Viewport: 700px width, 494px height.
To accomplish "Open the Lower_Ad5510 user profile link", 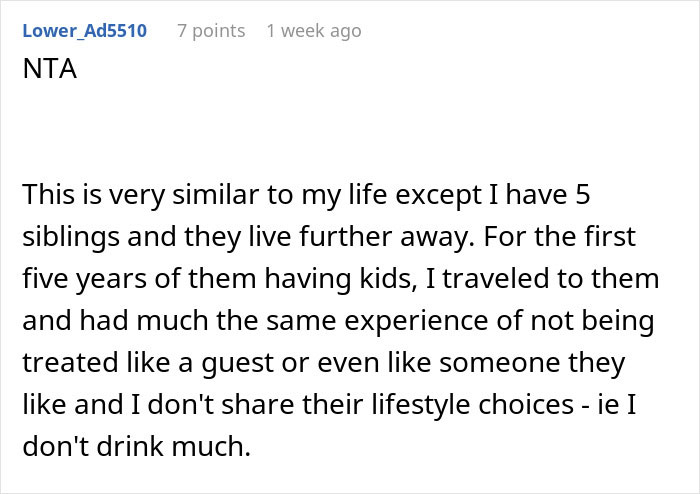I will (84, 31).
